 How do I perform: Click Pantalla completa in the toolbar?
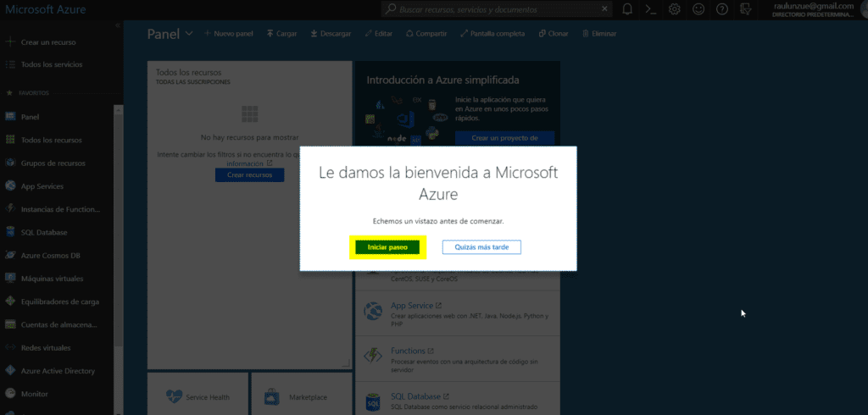(492, 34)
